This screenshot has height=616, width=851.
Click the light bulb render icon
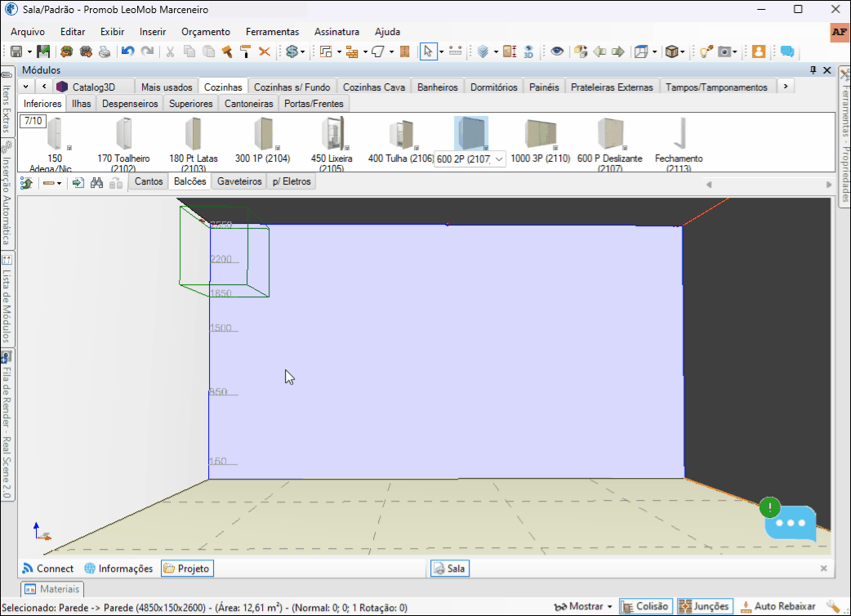[706, 51]
